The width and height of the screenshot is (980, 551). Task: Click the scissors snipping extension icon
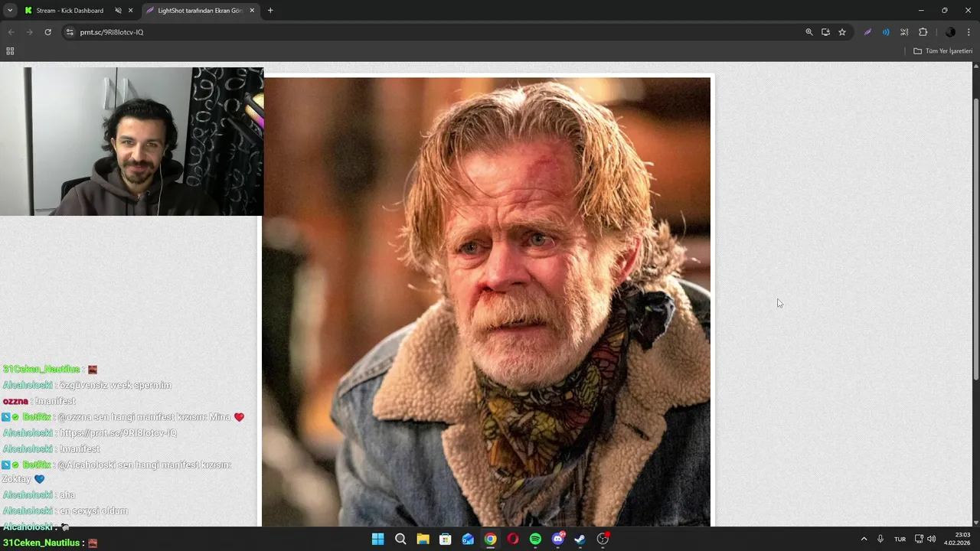904,32
